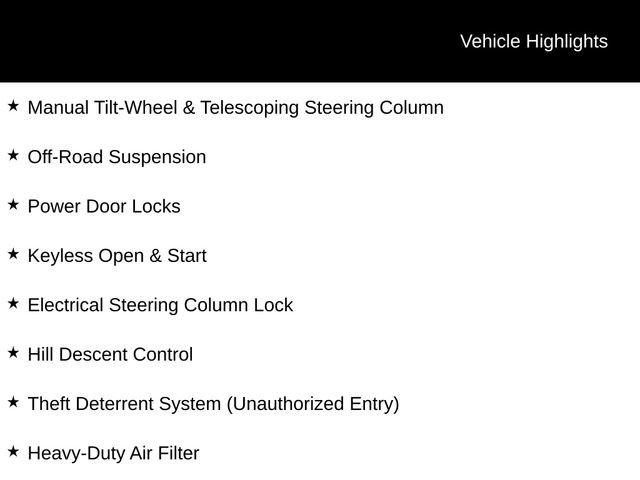Image resolution: width=640 pixels, height=480 pixels.
Task: Select the Electrical Steering Column Lock text
Action: point(160,305)
